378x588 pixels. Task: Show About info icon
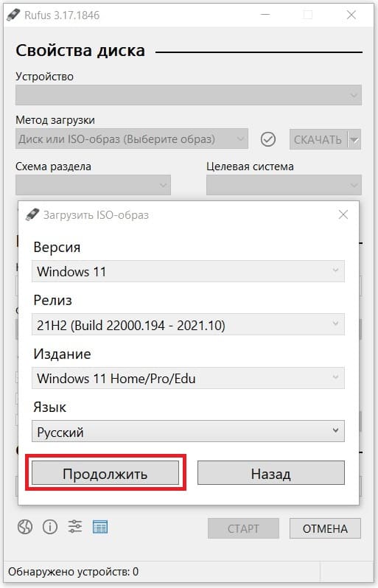[x=50, y=527]
